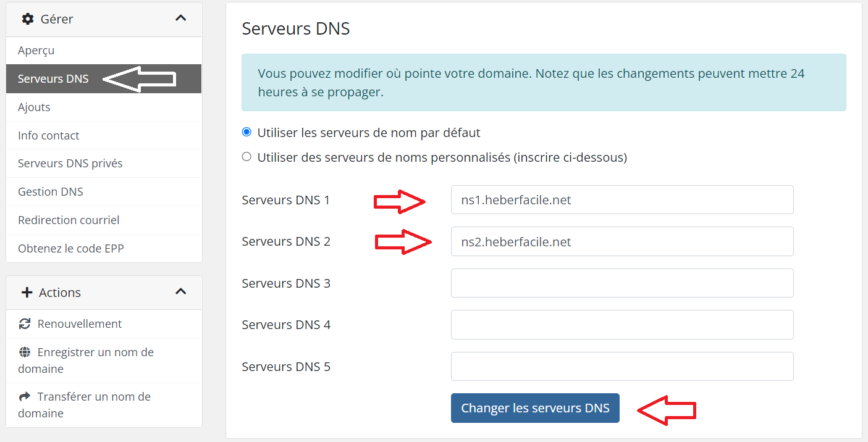Select default name servers radio option
868x442 pixels.
point(246,132)
